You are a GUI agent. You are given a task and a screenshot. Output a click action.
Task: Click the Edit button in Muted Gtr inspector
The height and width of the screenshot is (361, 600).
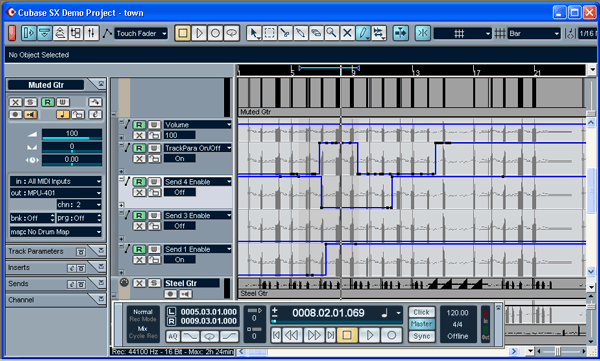pyautogui.click(x=95, y=114)
